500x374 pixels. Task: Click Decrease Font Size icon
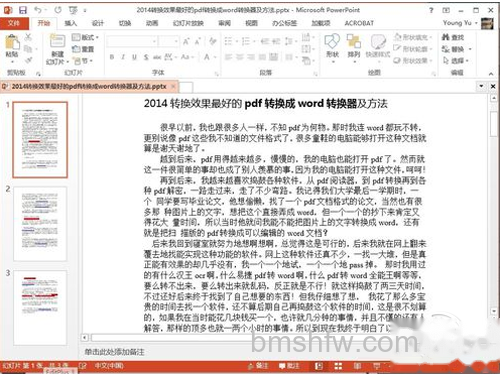click(197, 42)
